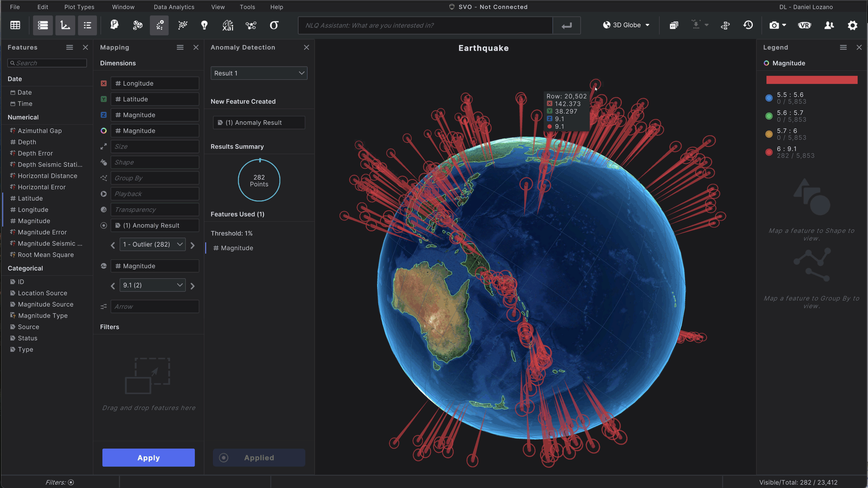Screen dimensions: 868x488
Task: Open the history clock icon
Action: tap(748, 25)
